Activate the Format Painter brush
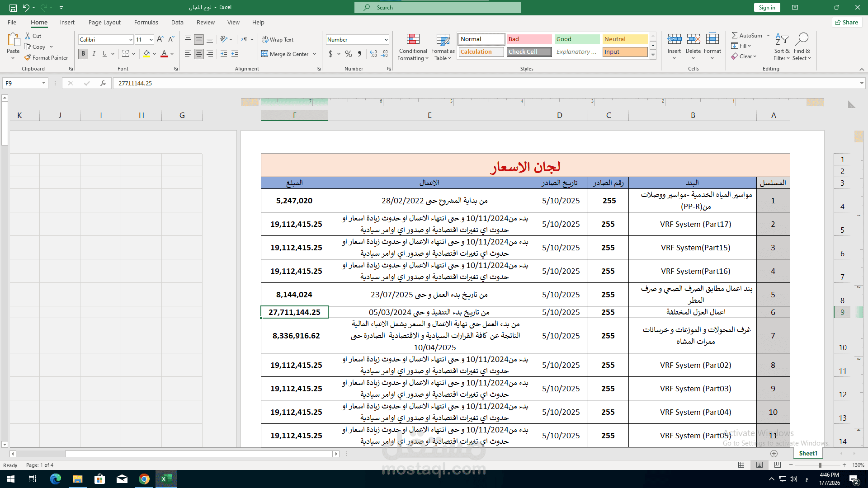Image resolution: width=868 pixels, height=488 pixels. (x=46, y=58)
